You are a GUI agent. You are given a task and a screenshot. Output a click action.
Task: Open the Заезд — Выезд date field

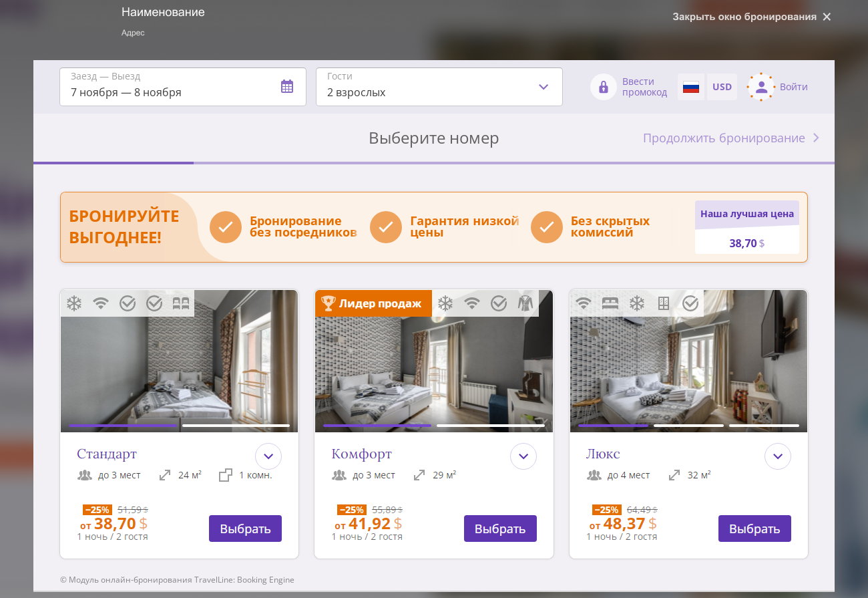click(x=183, y=87)
